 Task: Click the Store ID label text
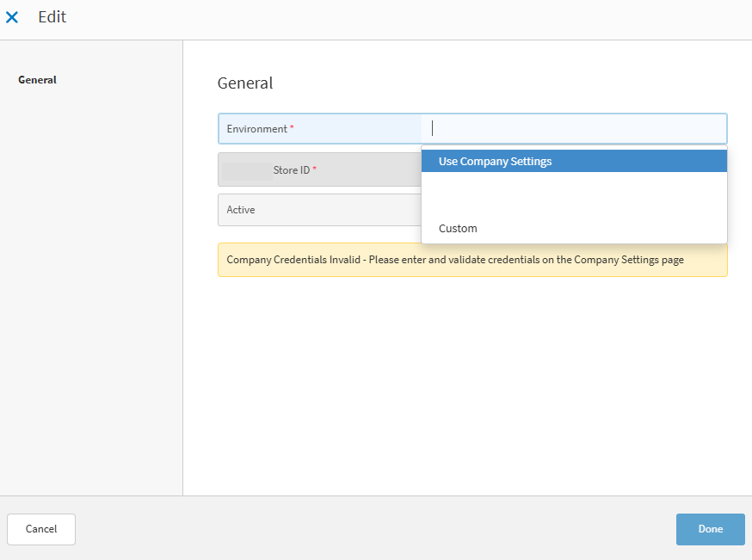[291, 170]
